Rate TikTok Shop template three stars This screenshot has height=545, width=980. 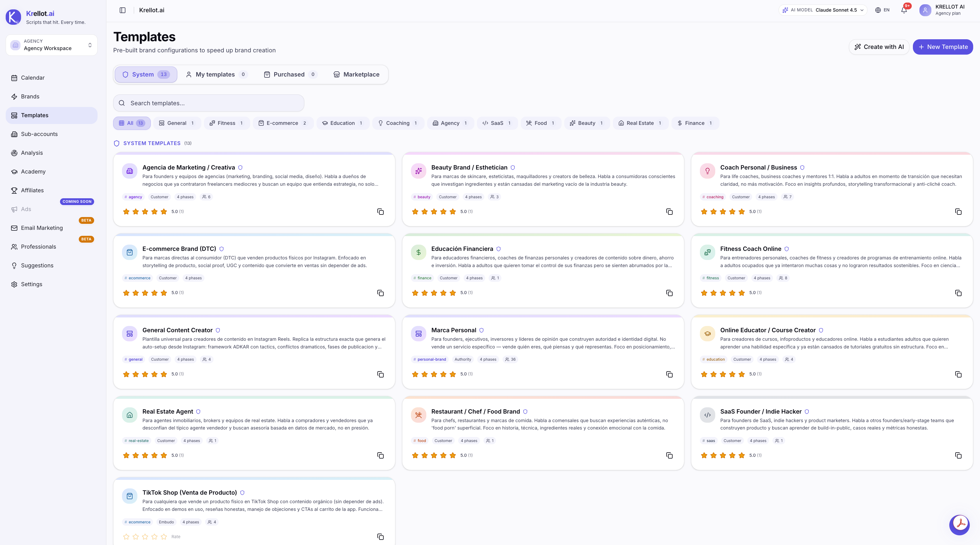click(x=145, y=537)
